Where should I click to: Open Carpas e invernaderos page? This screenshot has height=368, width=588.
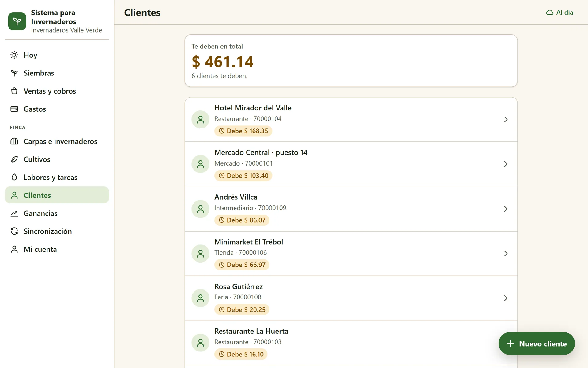click(x=57, y=141)
